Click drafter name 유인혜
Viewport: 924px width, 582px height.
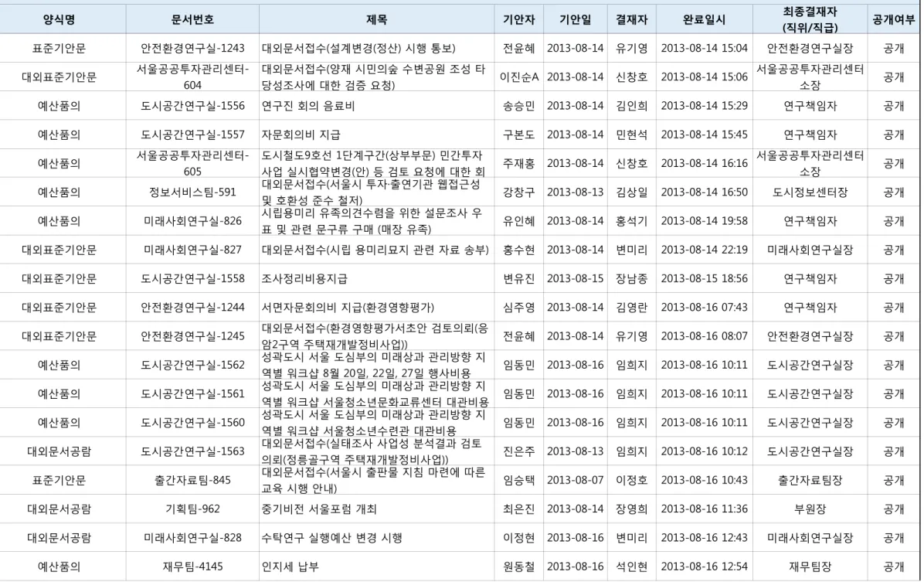tap(518, 221)
